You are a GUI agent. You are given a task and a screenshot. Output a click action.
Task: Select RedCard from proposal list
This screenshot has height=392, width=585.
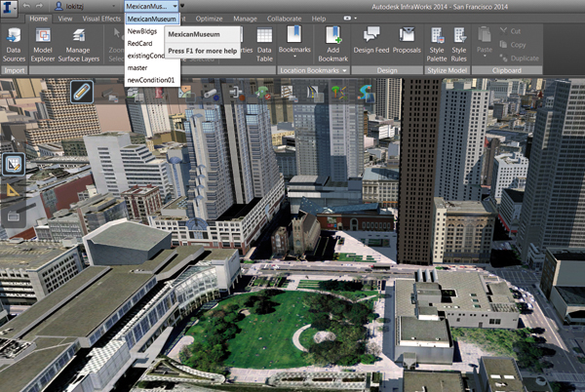click(x=140, y=44)
